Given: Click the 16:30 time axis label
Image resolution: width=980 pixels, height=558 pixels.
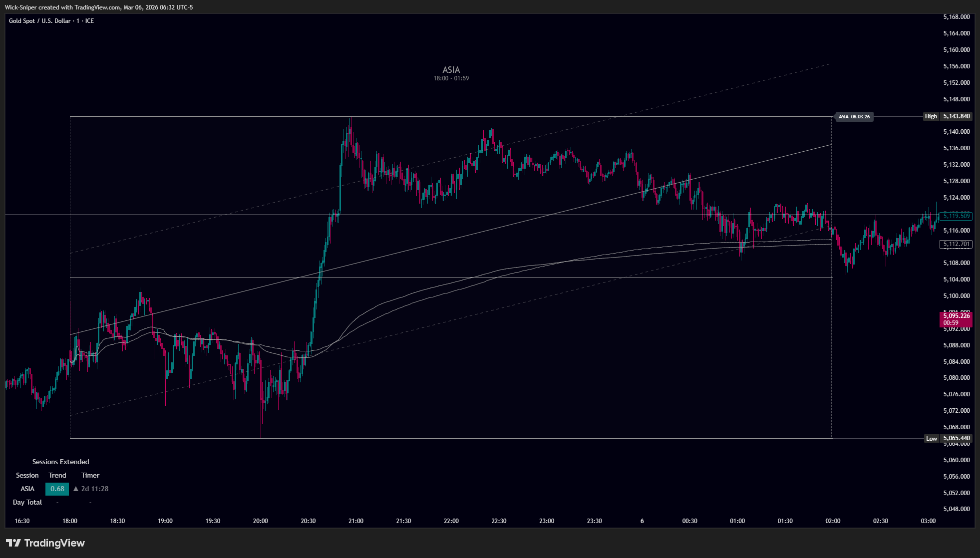Looking at the screenshot, I should 22,521.
